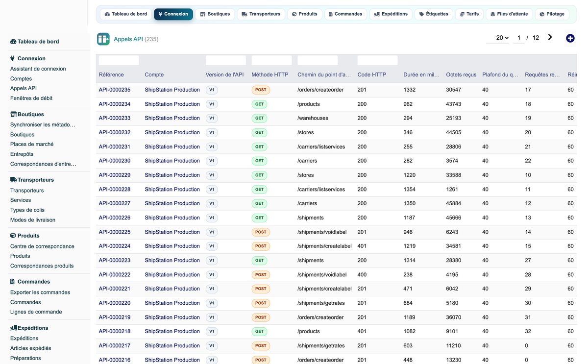Switch to the Boutiques tab

click(x=215, y=14)
